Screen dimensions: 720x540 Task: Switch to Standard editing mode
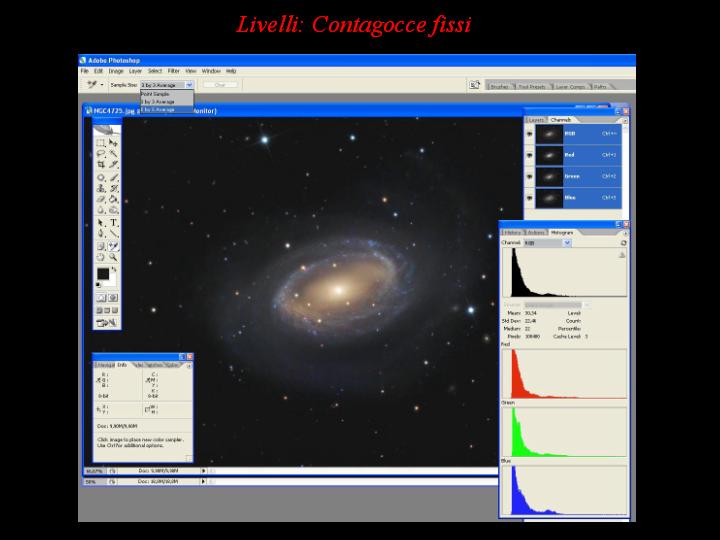click(x=101, y=298)
